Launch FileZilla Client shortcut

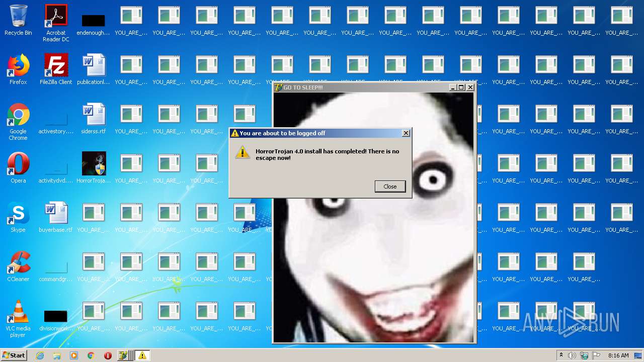[56, 69]
